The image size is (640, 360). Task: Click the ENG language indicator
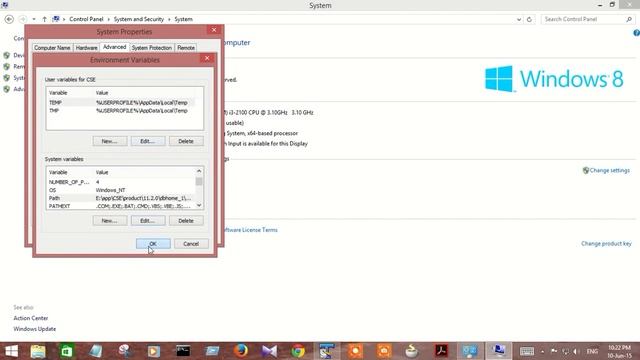(x=592, y=351)
